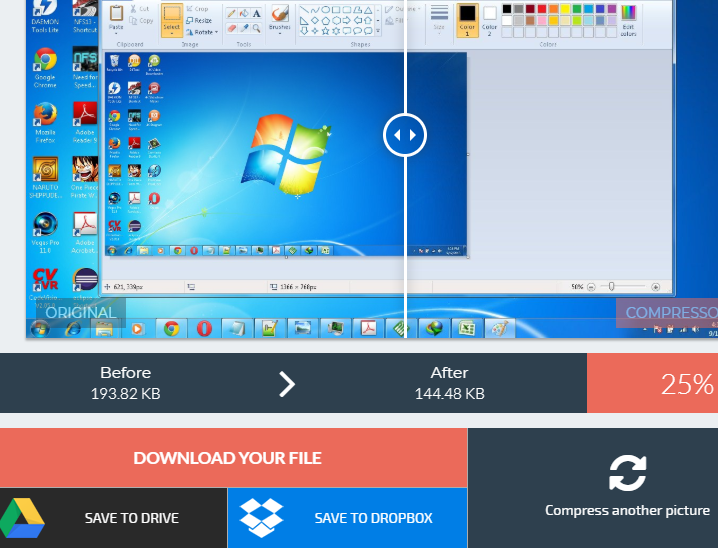Click the Paint icon in the taskbar

(x=500, y=328)
